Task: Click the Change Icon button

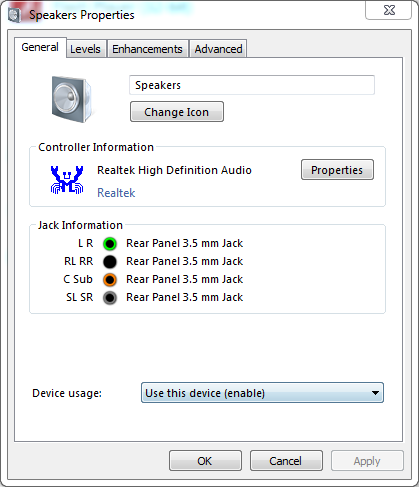Action: [x=177, y=112]
